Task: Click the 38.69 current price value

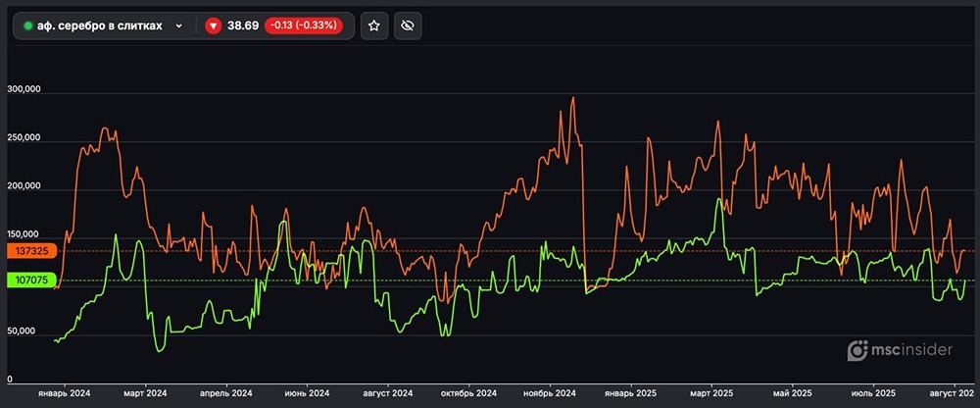Action: click(x=243, y=25)
